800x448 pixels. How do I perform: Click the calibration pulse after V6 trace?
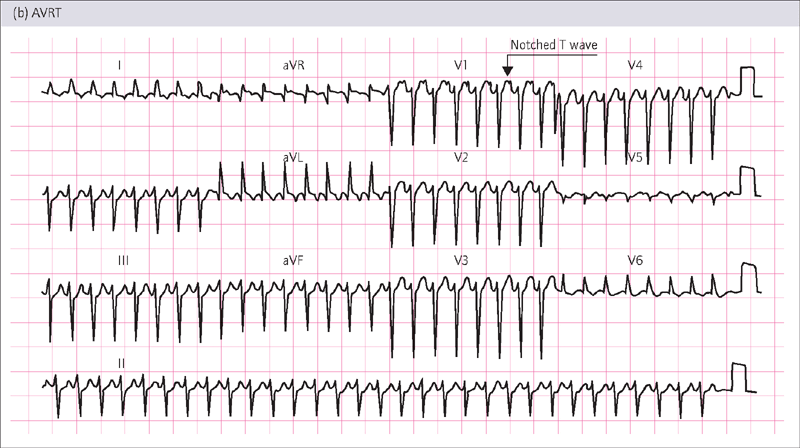(748, 278)
